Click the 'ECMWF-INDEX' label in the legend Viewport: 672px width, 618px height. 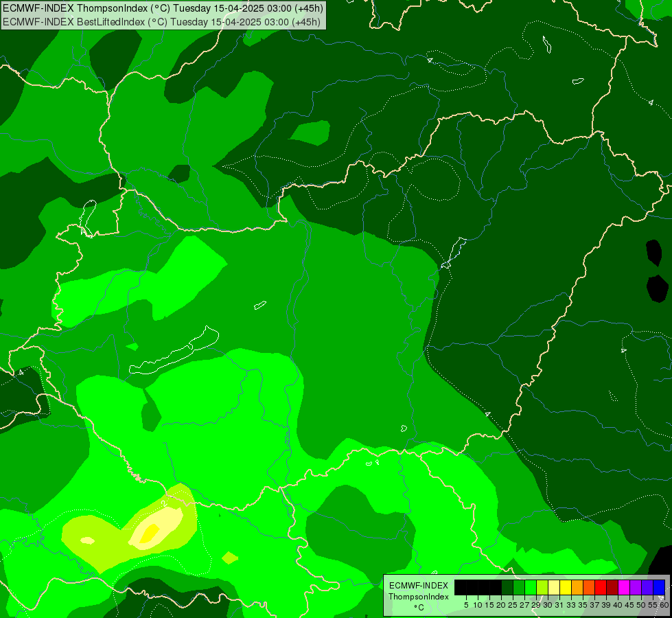[x=419, y=586]
